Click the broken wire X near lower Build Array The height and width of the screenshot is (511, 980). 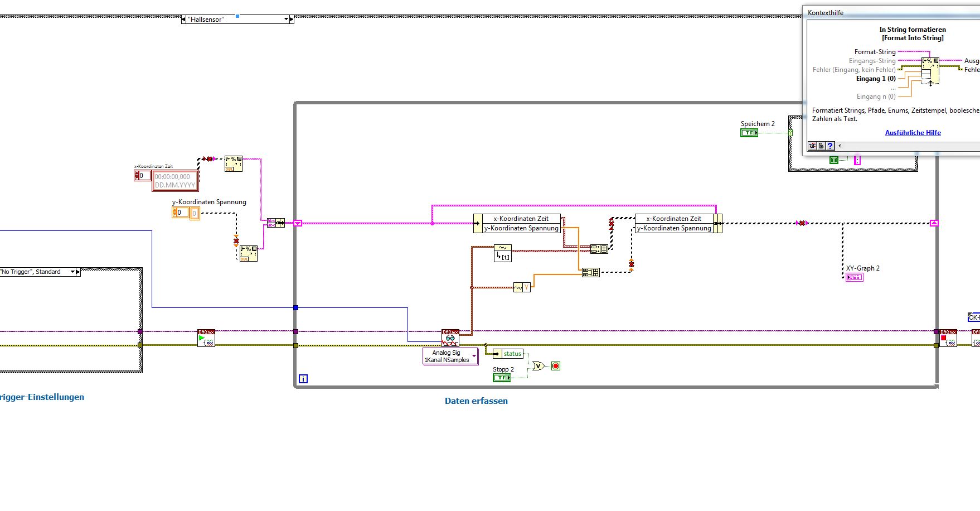pos(631,264)
